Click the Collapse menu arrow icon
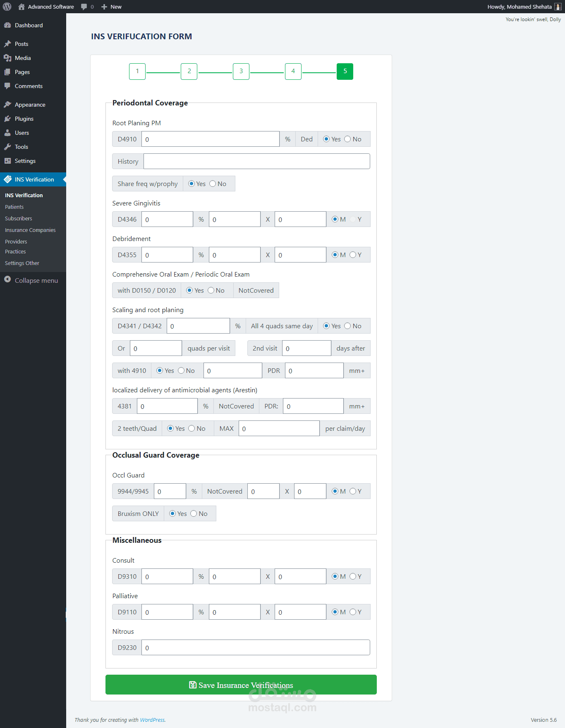565x728 pixels. point(7,279)
